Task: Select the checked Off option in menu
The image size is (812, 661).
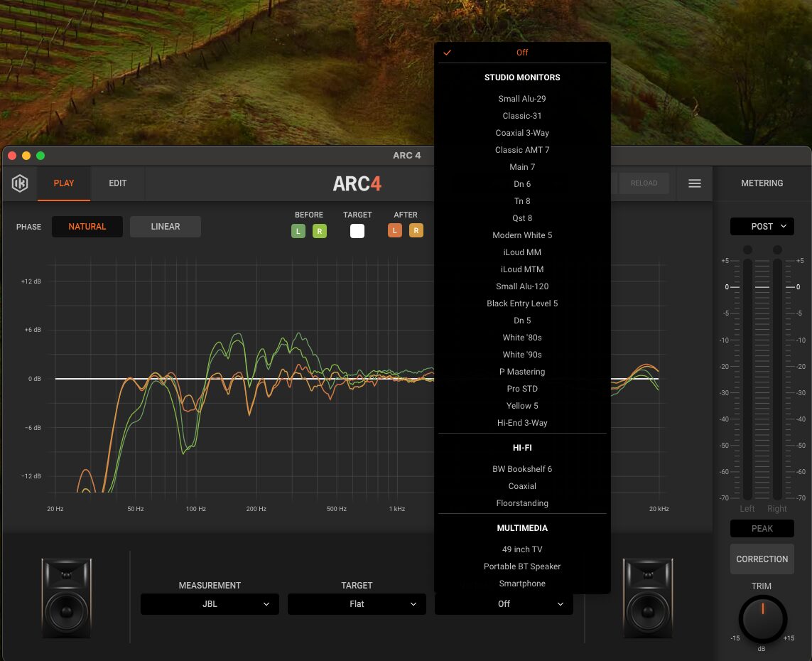Action: tap(522, 53)
